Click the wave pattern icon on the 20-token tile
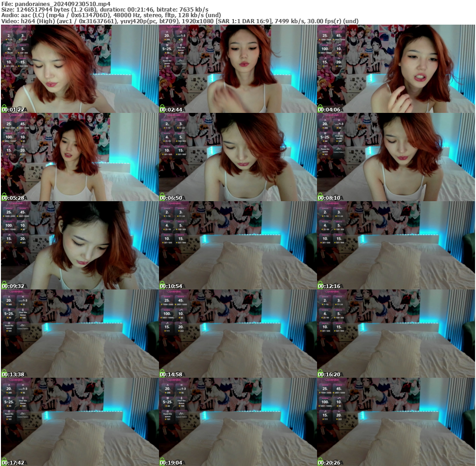The height and width of the screenshot is (466, 476). click(338, 59)
